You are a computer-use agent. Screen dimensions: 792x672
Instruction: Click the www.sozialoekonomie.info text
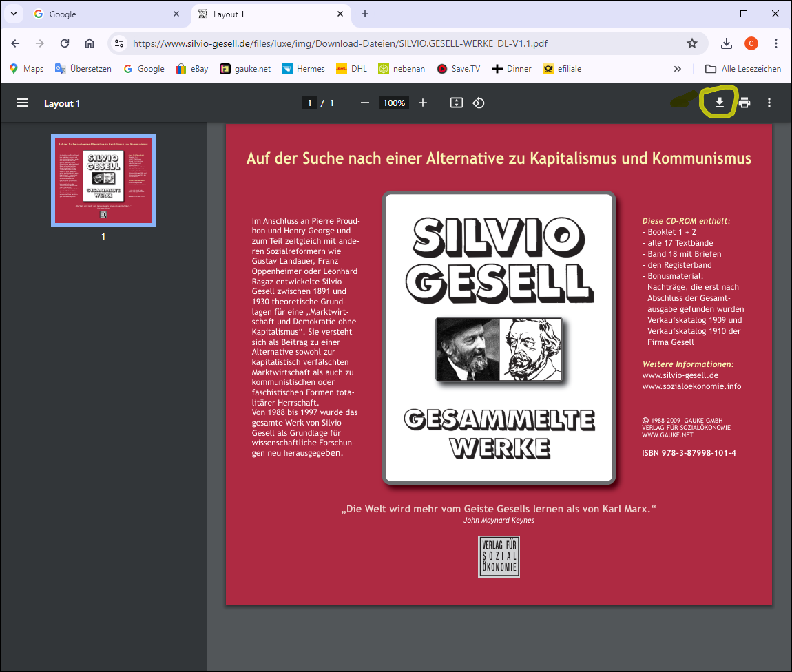[x=691, y=386]
